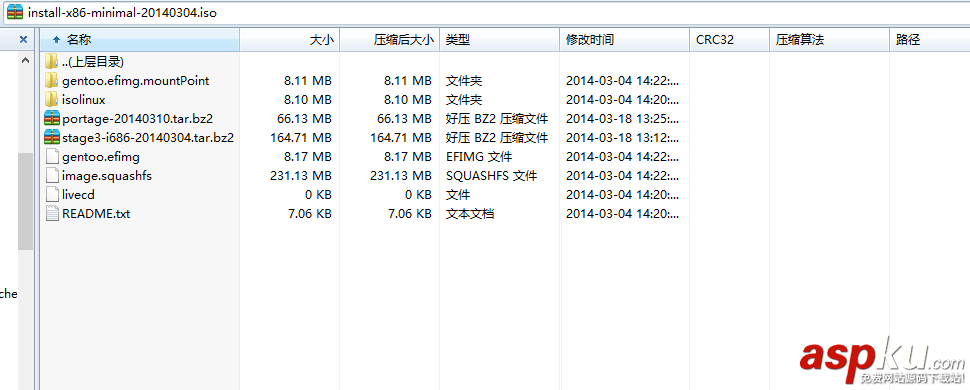
Task: Click the 164.71 MB size of stage3-i686-20140304.tar.bz2
Action: pos(301,137)
